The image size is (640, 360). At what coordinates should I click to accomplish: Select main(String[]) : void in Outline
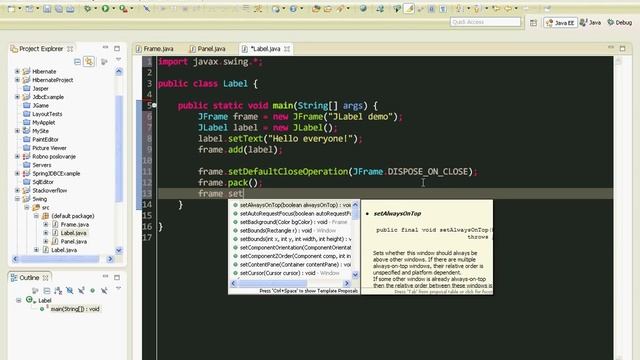tap(75, 309)
